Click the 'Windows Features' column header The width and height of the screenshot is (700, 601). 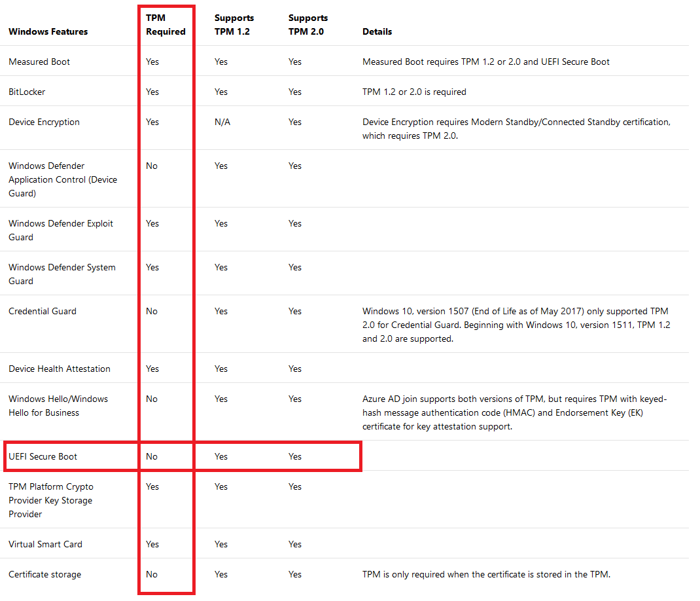tap(48, 31)
